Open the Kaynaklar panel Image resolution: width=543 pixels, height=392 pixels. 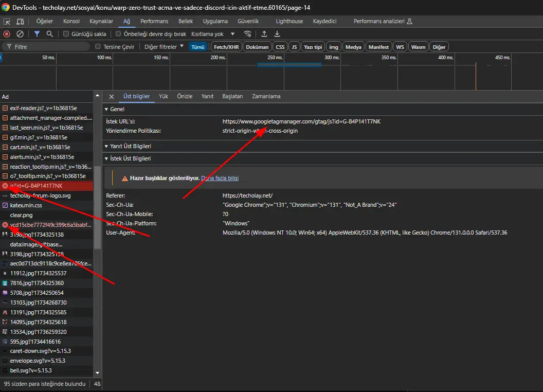click(101, 21)
